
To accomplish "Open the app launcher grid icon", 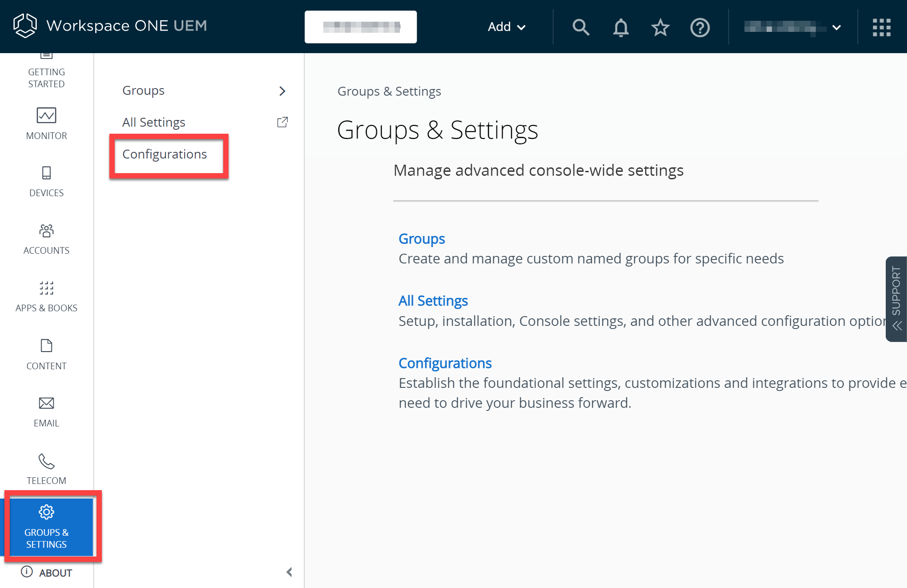I will point(881,27).
